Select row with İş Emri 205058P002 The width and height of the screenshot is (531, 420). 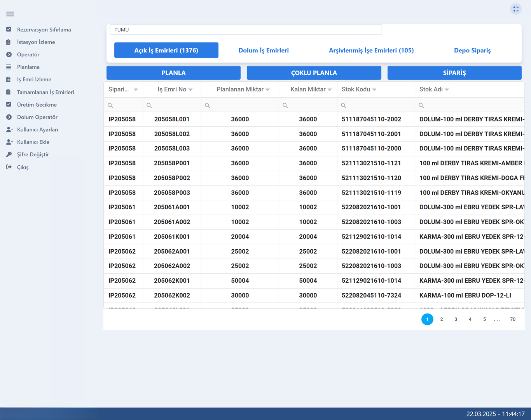[314, 178]
